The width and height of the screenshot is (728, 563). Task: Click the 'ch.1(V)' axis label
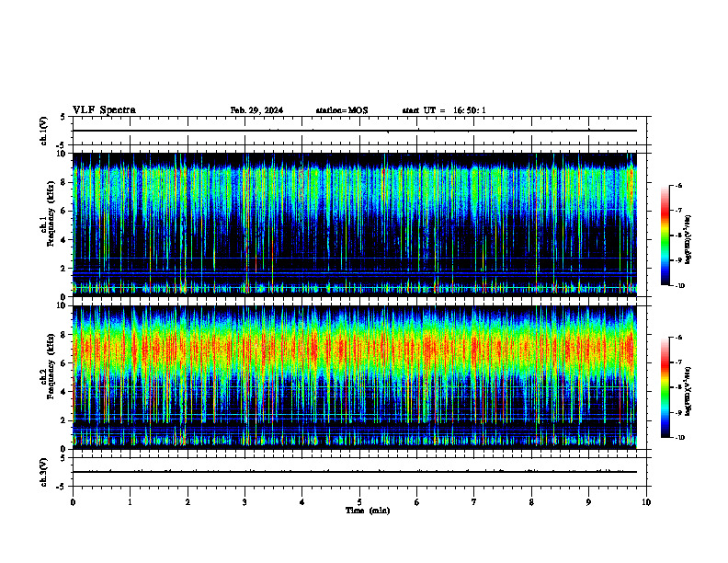44,131
